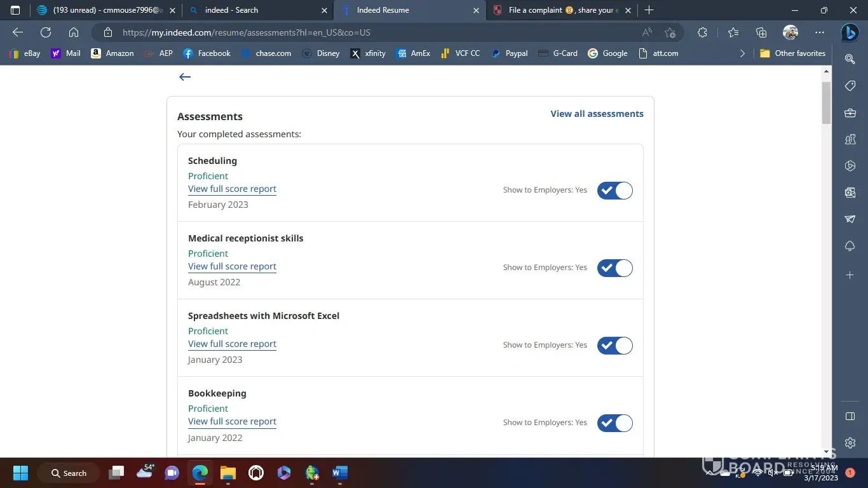
Task: View full score report for Scheduling
Action: pos(232,189)
